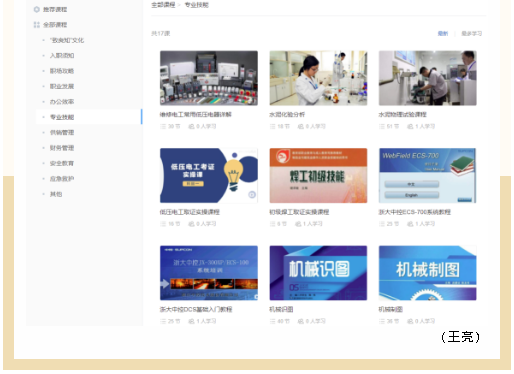Click the 浙大中控ECS-700系统教程 title
Viewport: 514px width, 374px height.
point(415,212)
